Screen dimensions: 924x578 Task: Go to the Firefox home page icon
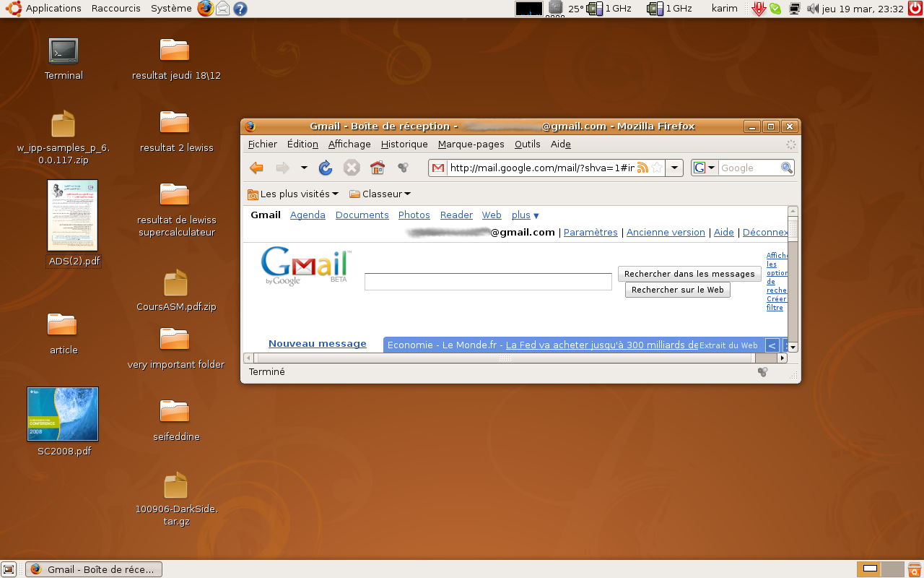point(377,168)
